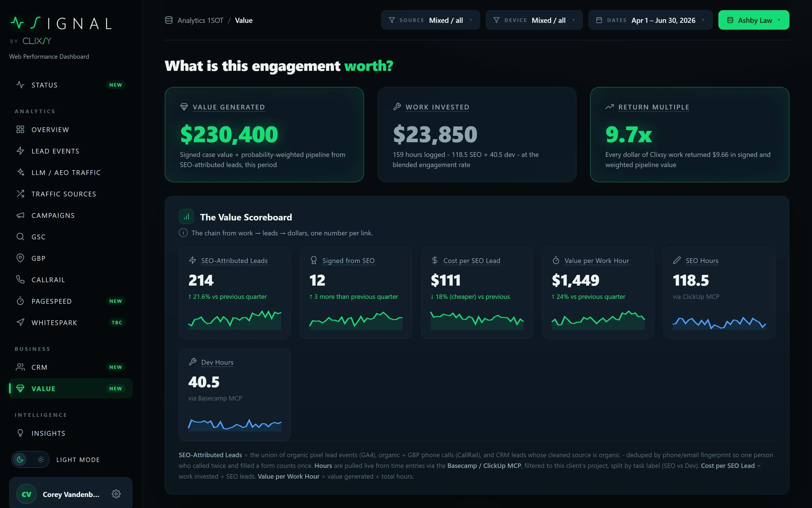This screenshot has width=812, height=508.
Task: Click the Value Generated underlined label
Action: click(x=229, y=107)
